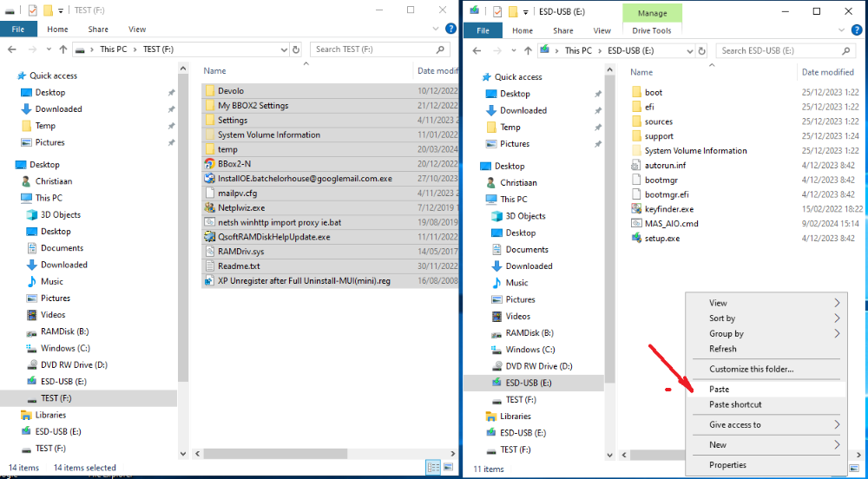Select the keyfinder.exe file icon
Screen dimensions: 868x479
click(636, 209)
